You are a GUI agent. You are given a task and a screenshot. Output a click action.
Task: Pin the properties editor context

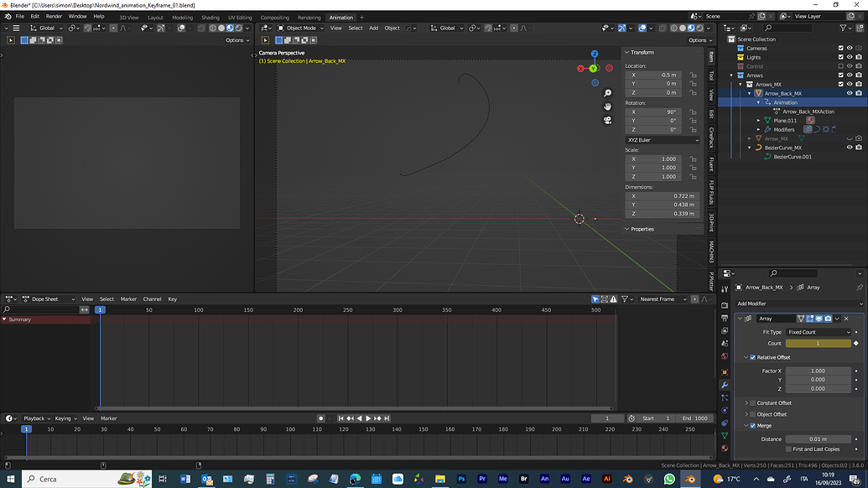click(x=859, y=287)
